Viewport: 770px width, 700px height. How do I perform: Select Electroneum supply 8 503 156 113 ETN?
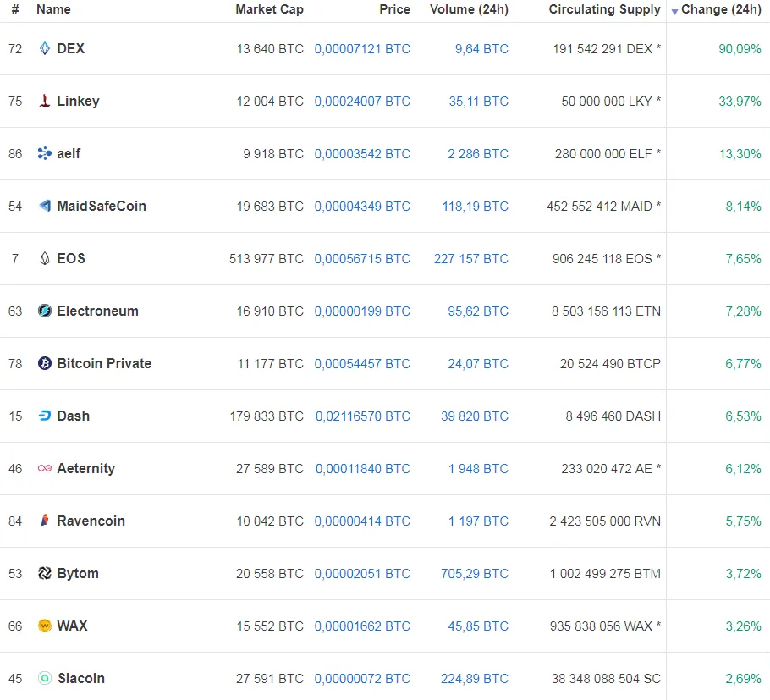[x=606, y=311]
